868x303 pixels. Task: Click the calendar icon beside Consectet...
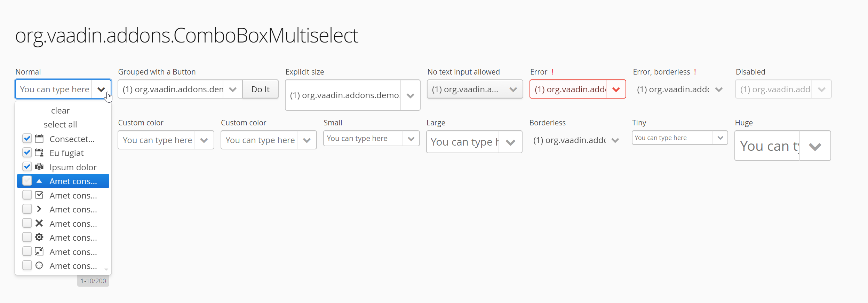39,139
